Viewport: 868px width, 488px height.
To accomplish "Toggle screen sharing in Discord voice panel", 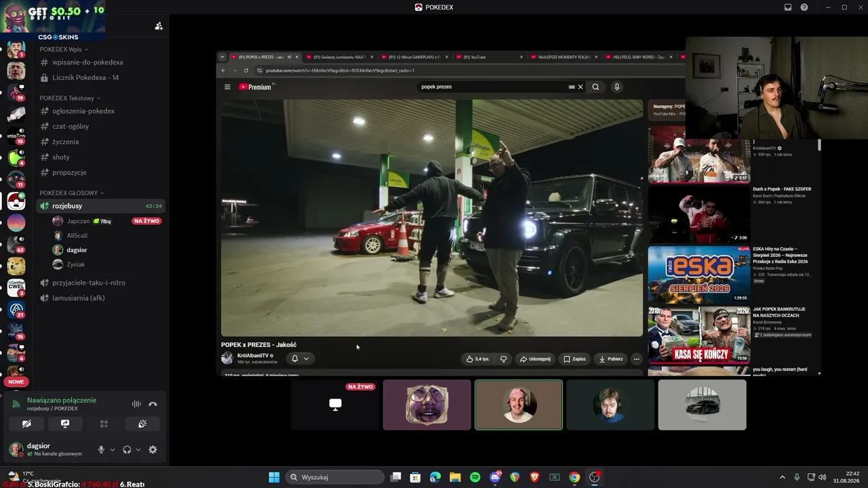I will coord(65,424).
